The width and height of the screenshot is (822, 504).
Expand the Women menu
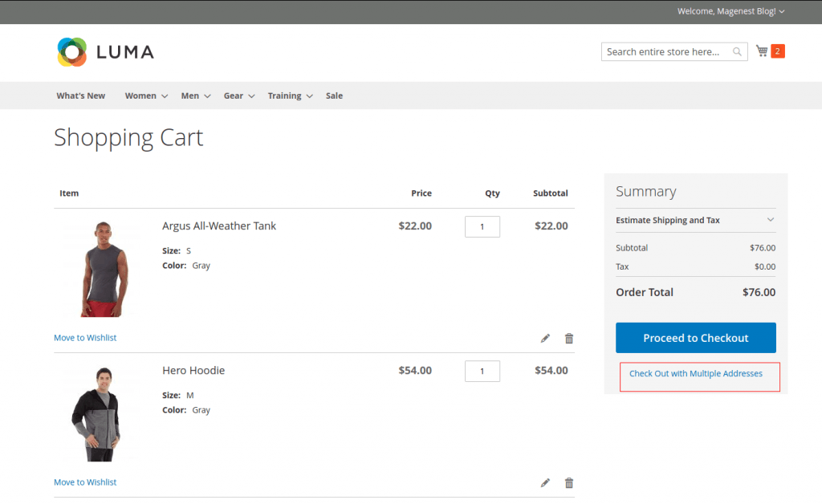click(145, 96)
